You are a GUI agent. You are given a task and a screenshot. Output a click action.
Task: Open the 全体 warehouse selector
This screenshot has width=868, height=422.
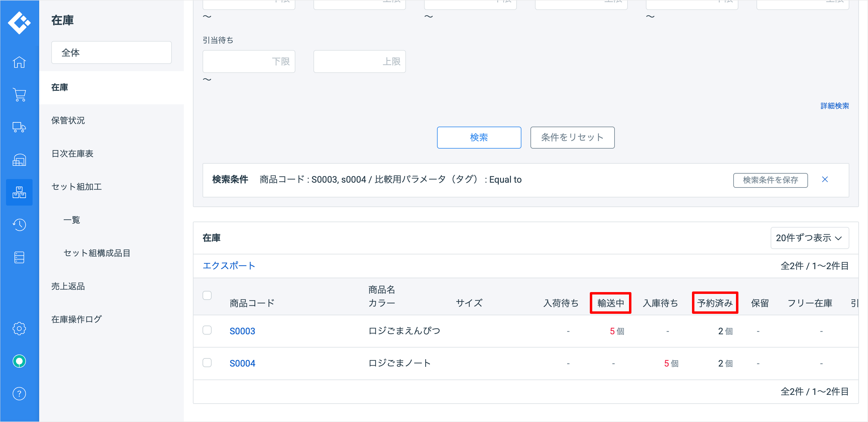coord(112,52)
